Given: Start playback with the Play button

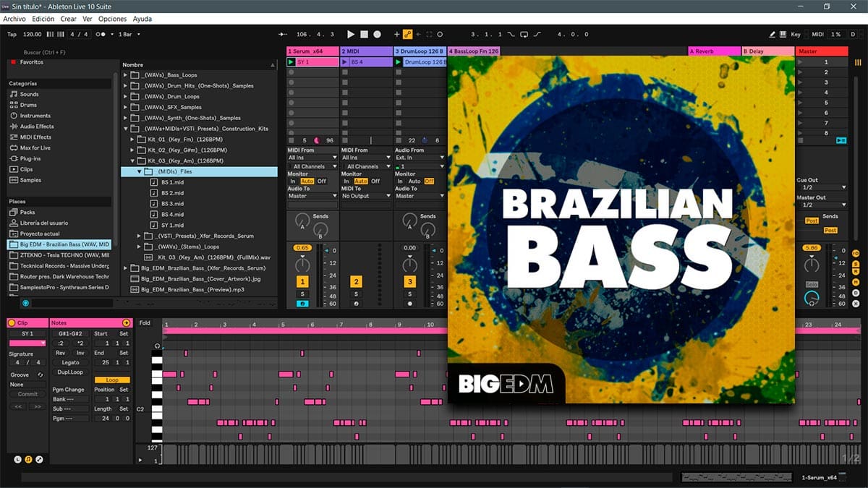Looking at the screenshot, I should click(351, 34).
